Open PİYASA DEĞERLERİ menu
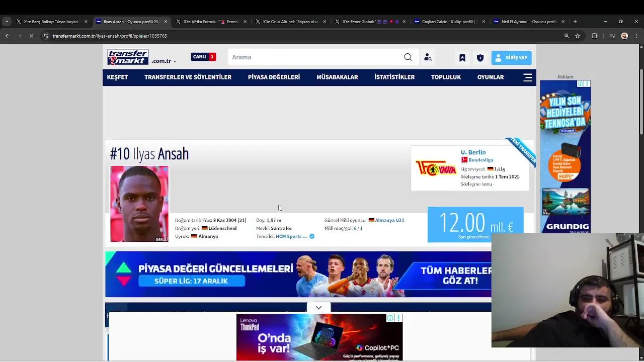This screenshot has height=362, width=644. [x=274, y=77]
